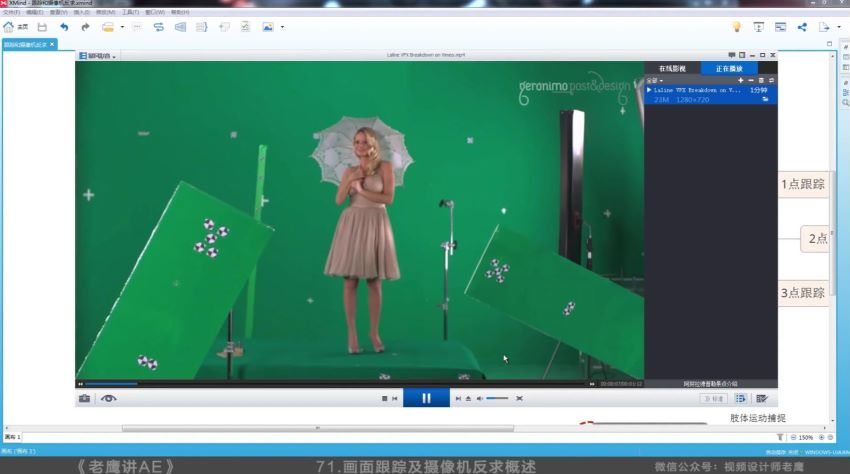The width and height of the screenshot is (850, 474).
Task: Select the 3点跟踪 mind map topic
Action: pyautogui.click(x=803, y=293)
